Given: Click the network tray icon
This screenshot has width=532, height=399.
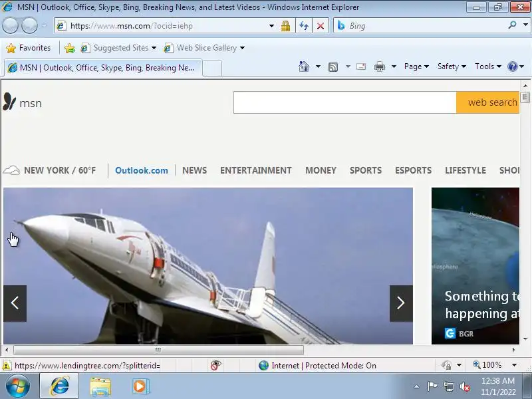Looking at the screenshot, I should point(449,386).
